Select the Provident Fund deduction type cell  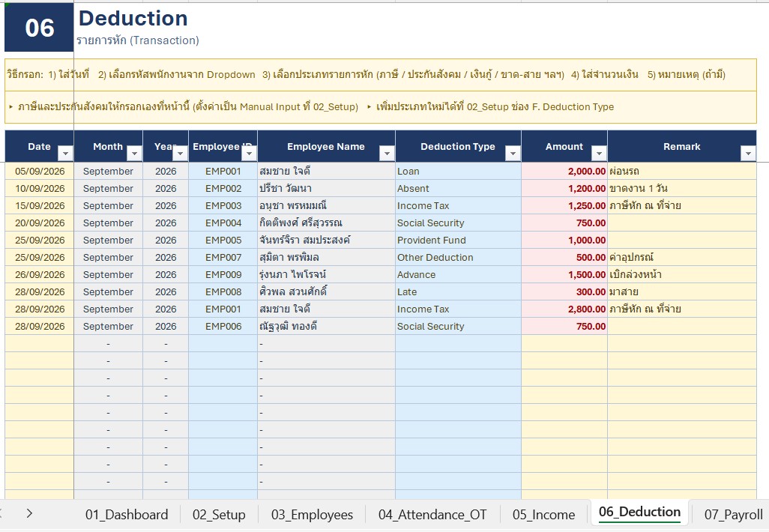click(x=458, y=241)
